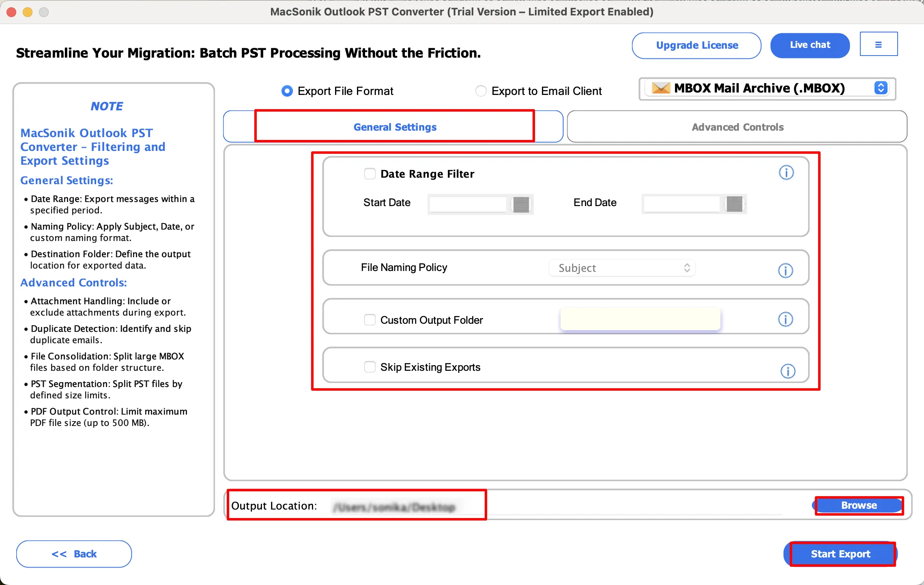Image resolution: width=924 pixels, height=585 pixels.
Task: Close the window with the red button
Action: [x=12, y=12]
